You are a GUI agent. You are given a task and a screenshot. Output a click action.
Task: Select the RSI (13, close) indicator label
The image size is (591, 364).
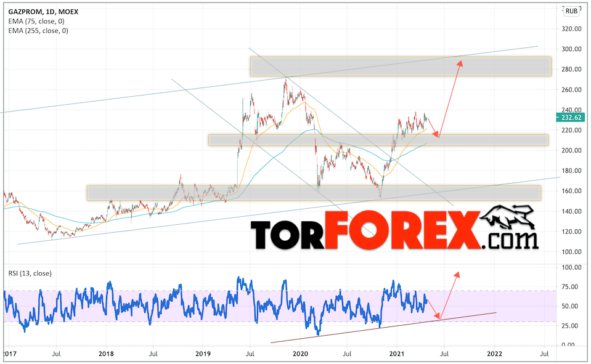30,273
